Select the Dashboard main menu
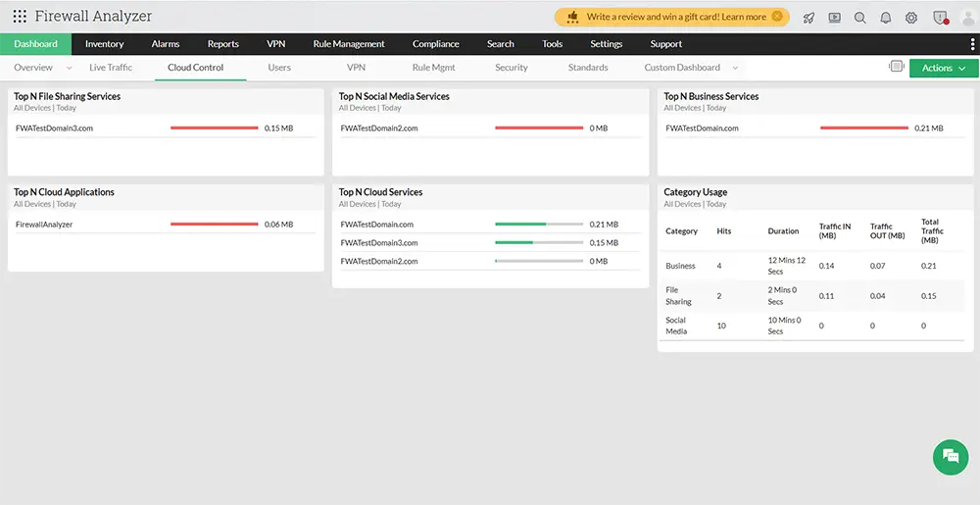Viewport: 980px width, 505px height. click(x=35, y=44)
